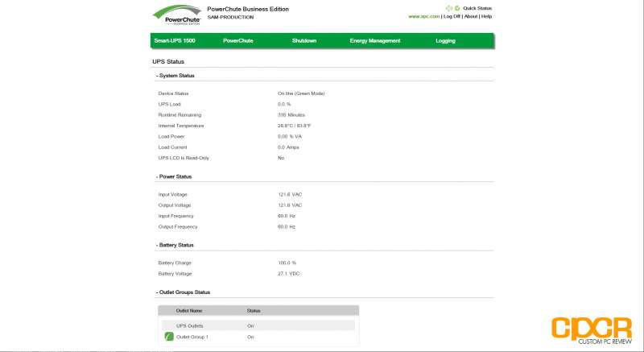644x352 pixels.
Task: Open Quick Status
Action: tap(477, 8)
